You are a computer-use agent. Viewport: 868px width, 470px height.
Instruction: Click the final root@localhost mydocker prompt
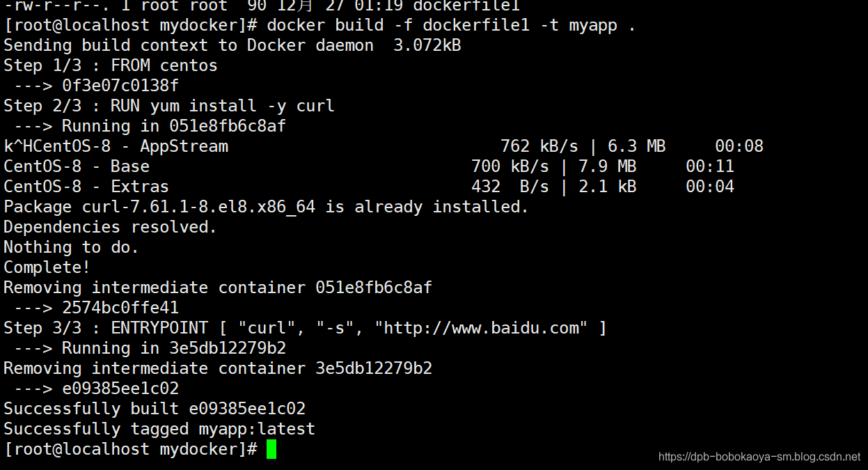point(131,449)
